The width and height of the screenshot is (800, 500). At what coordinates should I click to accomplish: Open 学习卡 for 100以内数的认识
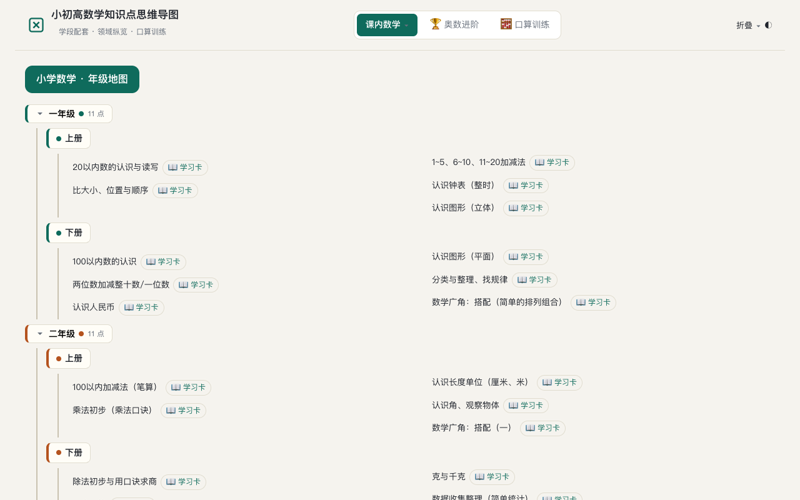click(163, 262)
